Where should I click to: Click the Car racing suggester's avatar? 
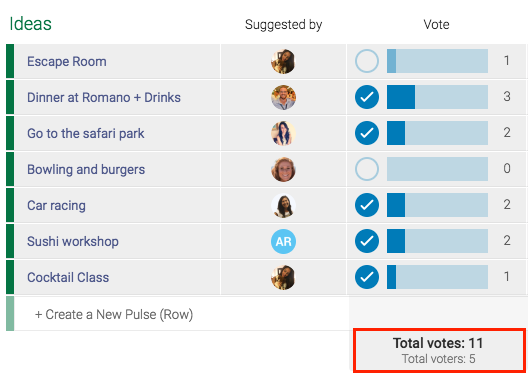(x=283, y=205)
